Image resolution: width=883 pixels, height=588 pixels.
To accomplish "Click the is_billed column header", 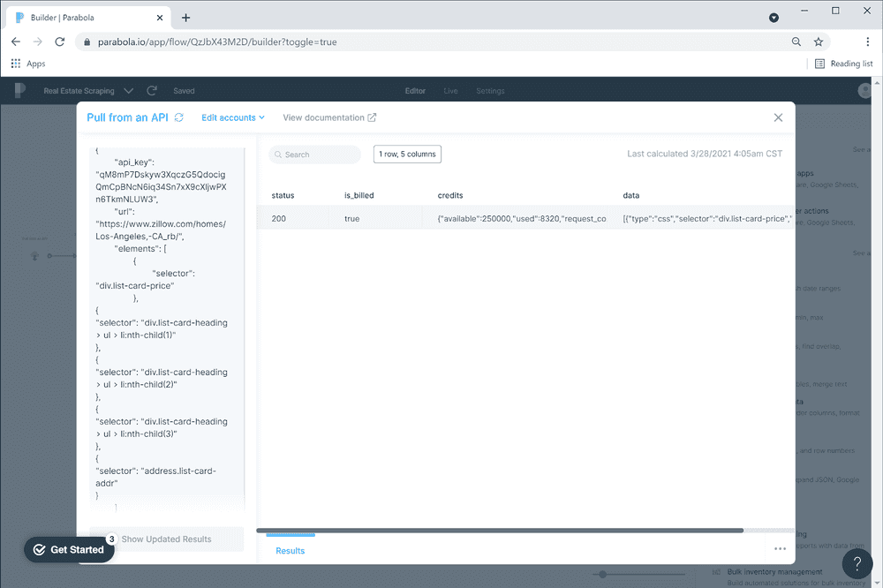I will (x=359, y=195).
